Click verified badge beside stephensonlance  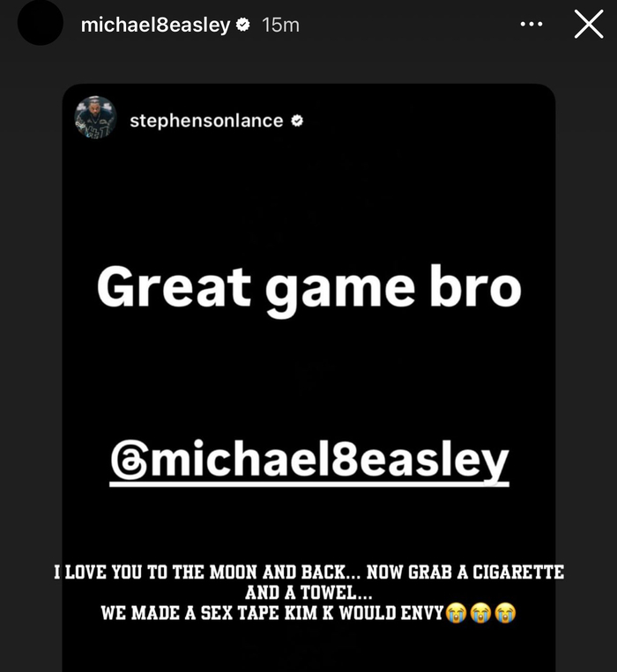pos(297,121)
